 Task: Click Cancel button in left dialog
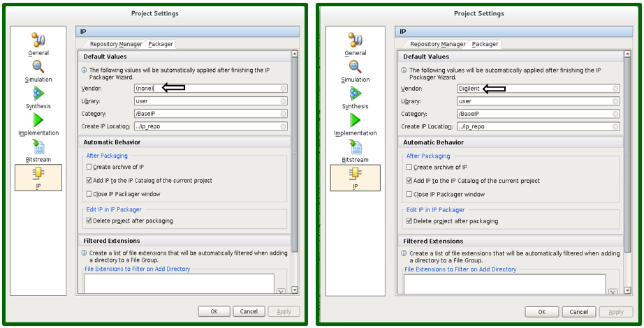tap(245, 312)
